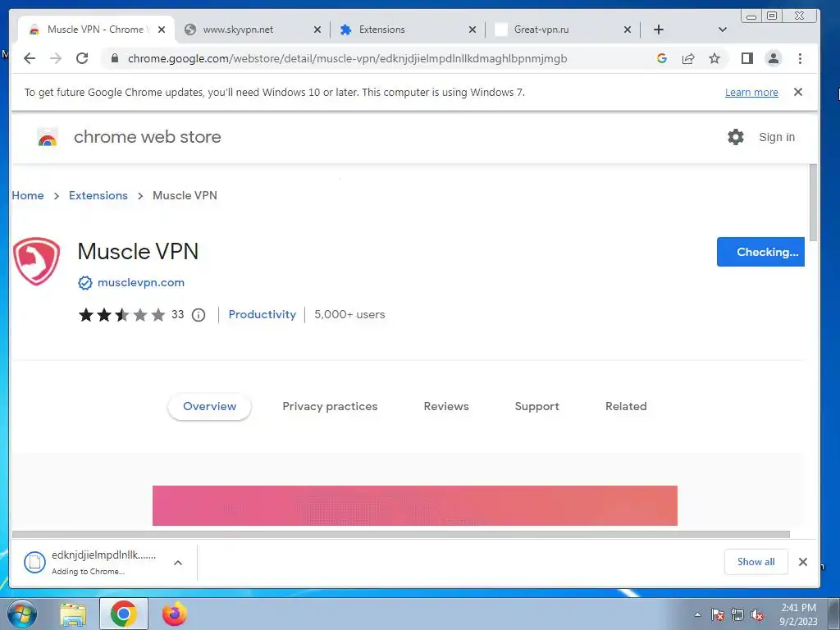This screenshot has height=630, width=840.
Task: Open the Chrome profile avatar
Action: (x=773, y=58)
